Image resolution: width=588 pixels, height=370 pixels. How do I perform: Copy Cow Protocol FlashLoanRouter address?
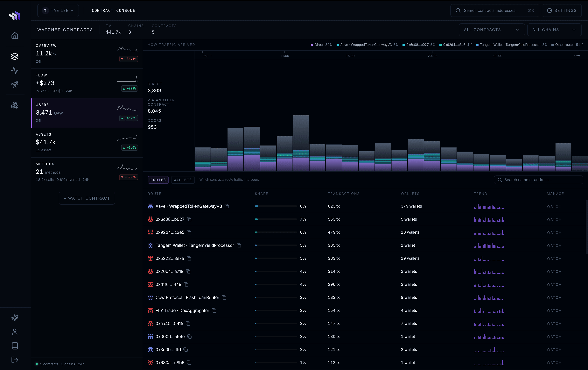click(224, 297)
